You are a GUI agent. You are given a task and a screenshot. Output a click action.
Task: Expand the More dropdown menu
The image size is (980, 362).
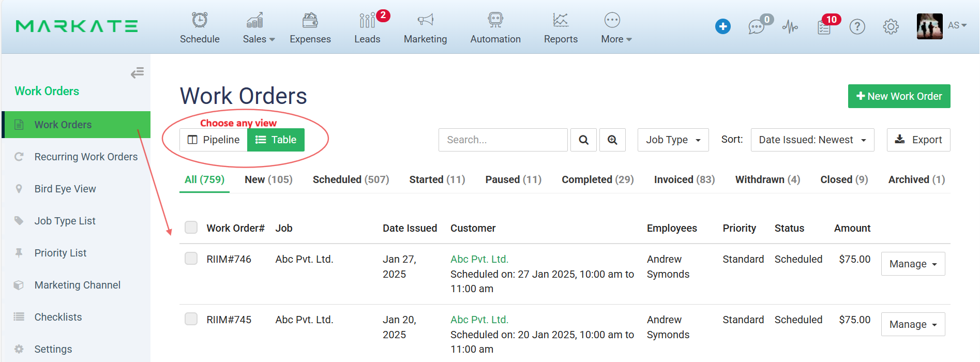click(x=616, y=39)
